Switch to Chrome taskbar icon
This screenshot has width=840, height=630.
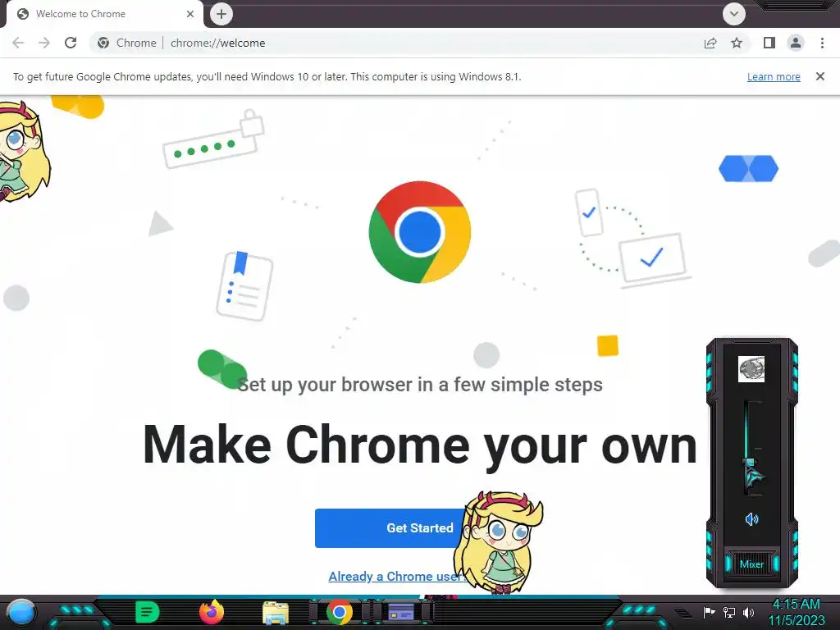point(339,613)
